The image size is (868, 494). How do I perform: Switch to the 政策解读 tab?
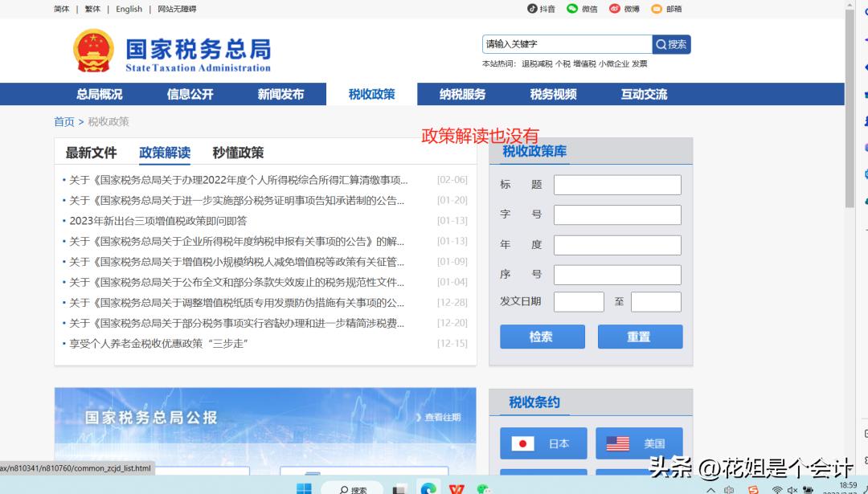(x=165, y=153)
